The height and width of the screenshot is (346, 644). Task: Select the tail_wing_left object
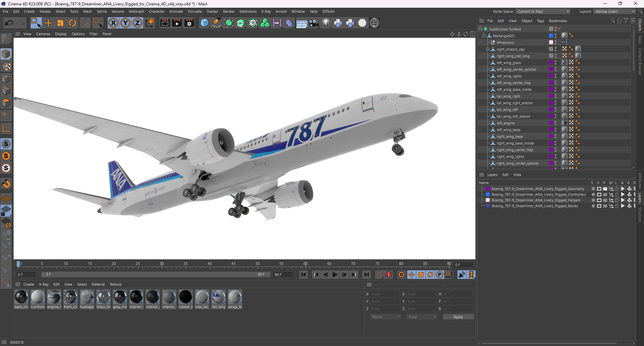(x=507, y=110)
